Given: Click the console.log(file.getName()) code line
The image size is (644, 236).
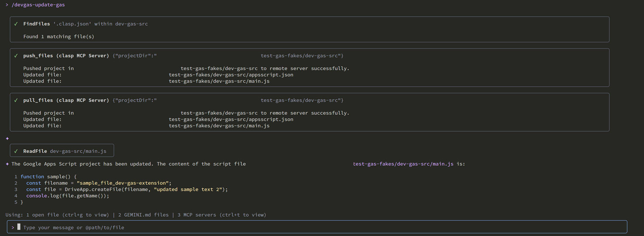Looking at the screenshot, I should (x=68, y=196).
